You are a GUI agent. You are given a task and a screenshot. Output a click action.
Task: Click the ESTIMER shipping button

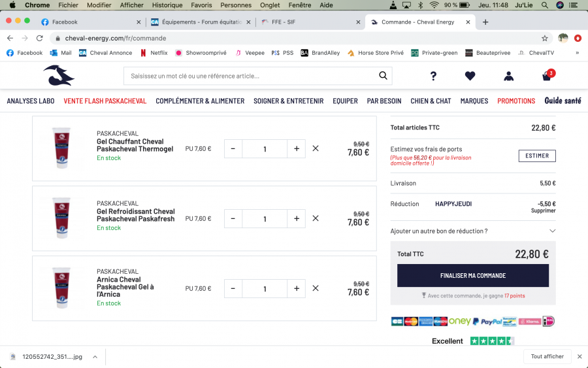pyautogui.click(x=537, y=156)
